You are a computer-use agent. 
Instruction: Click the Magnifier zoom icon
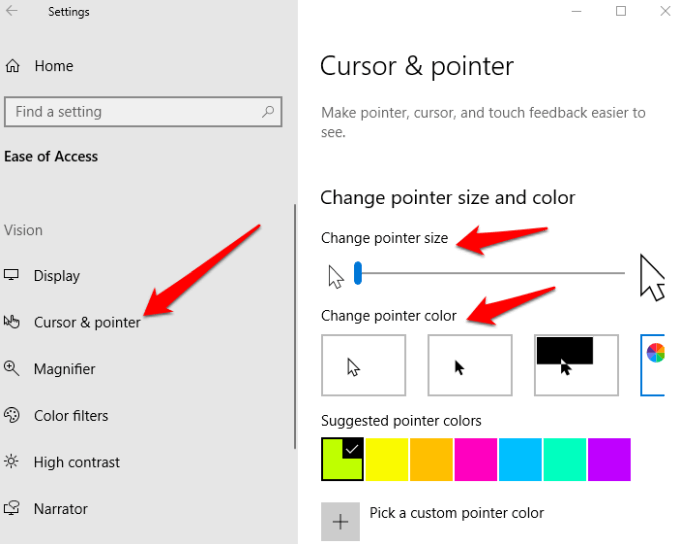[x=12, y=368]
